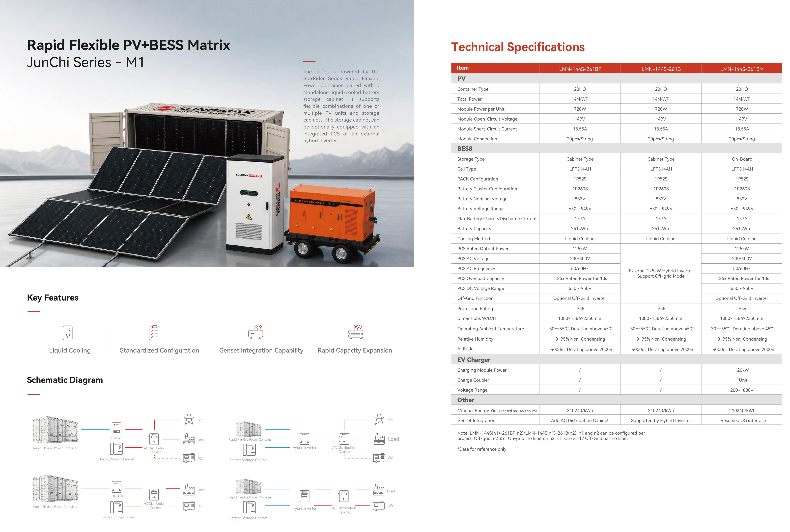Select Inverter icon in the schematic without Grid
Image resolution: width=790 pixels, height=532 pixels.
116,486
